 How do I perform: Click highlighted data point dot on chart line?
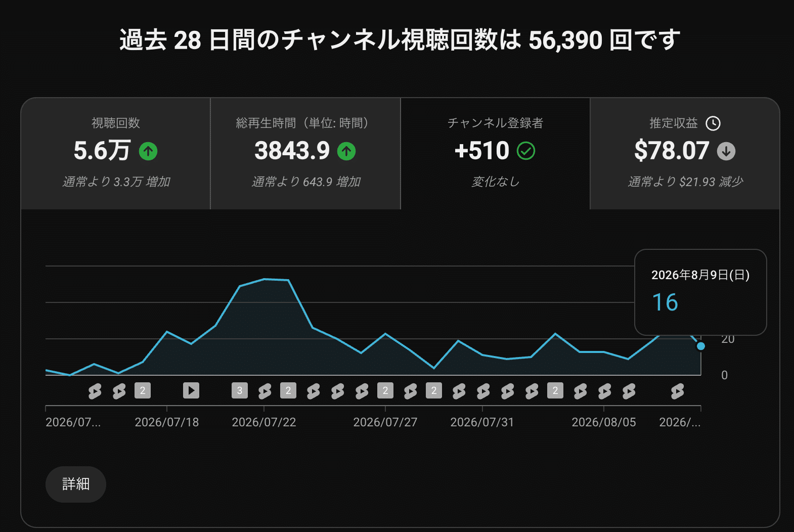click(x=701, y=346)
